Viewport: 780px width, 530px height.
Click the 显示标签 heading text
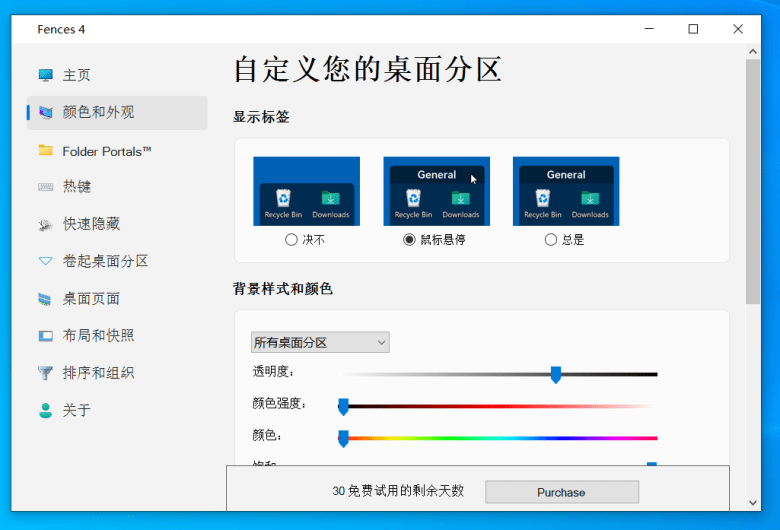(261, 117)
